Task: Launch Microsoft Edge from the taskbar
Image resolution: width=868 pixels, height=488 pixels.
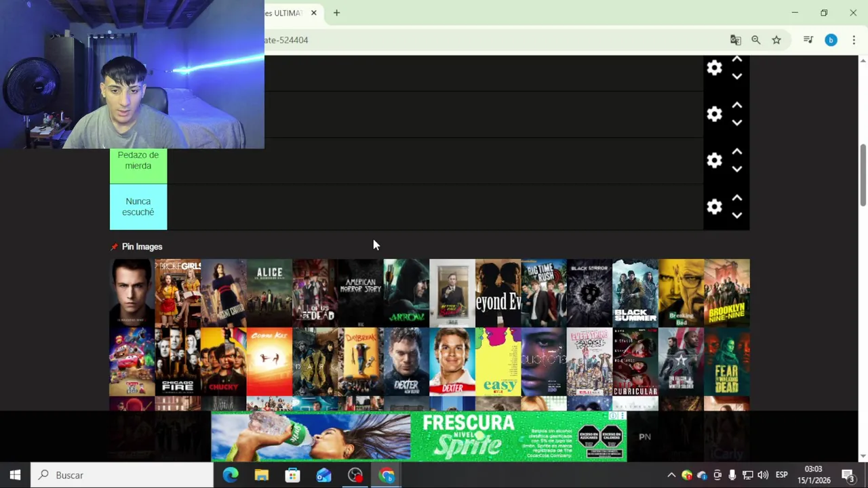Action: click(x=231, y=475)
